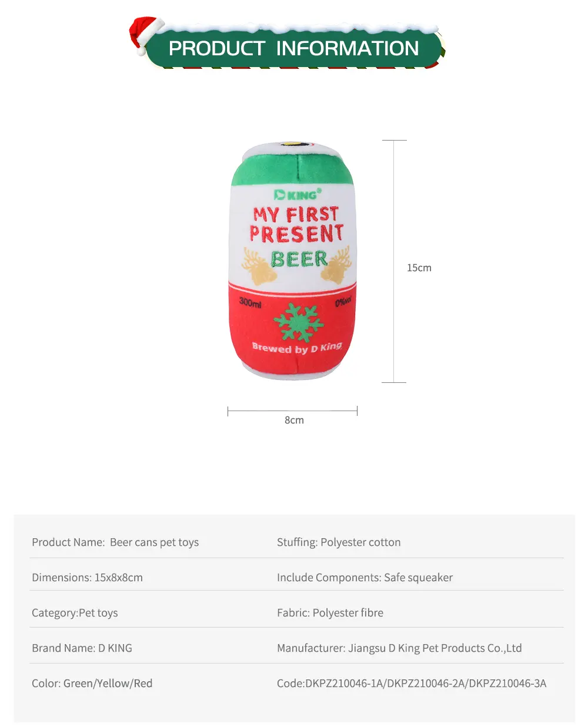This screenshot has height=727, width=588.
Task: Click the 300ml label on can
Action: (250, 302)
